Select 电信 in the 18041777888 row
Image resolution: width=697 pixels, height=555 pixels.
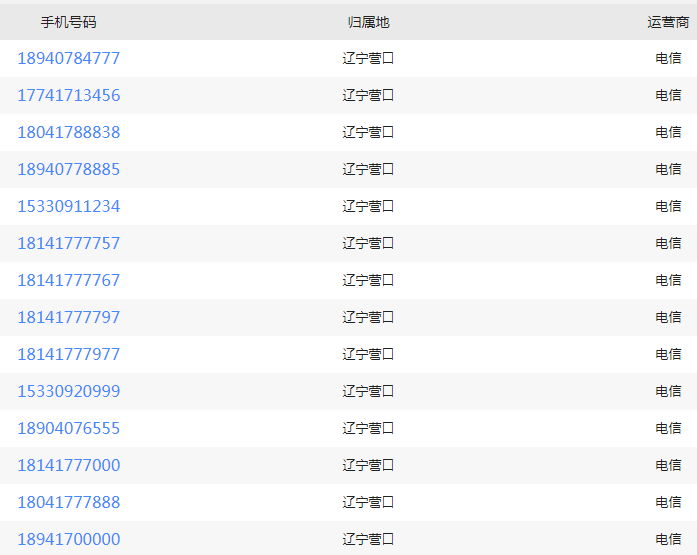click(668, 502)
